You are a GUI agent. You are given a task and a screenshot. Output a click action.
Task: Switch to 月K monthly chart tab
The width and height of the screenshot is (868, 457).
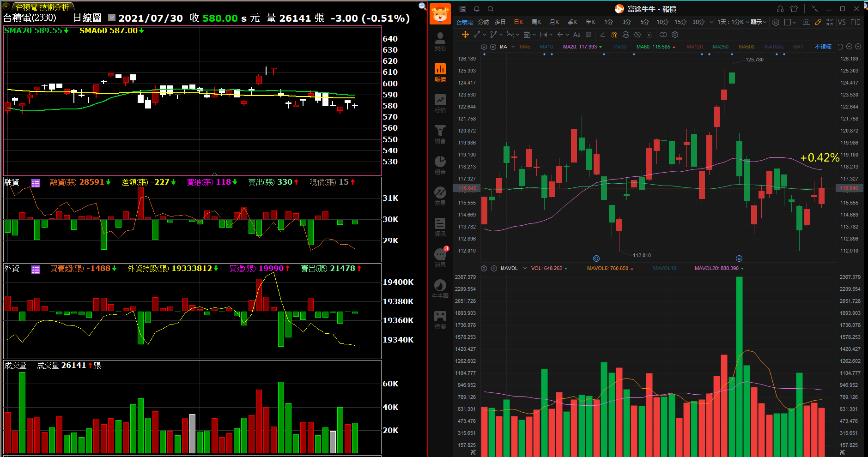pos(554,22)
